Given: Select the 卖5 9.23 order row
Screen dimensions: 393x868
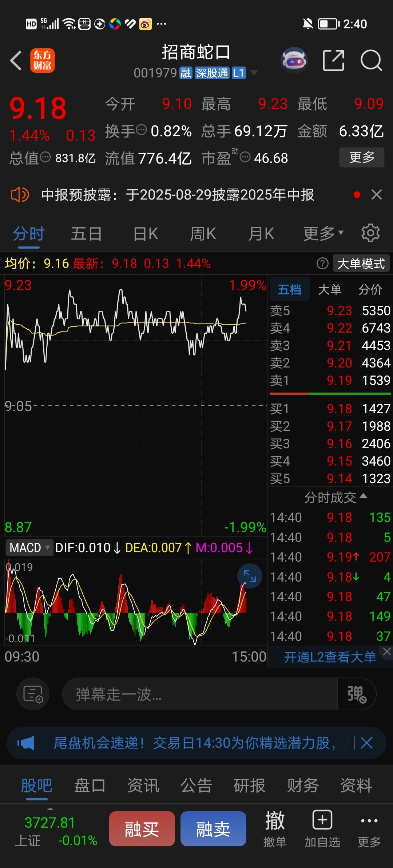Looking at the screenshot, I should tap(330, 310).
